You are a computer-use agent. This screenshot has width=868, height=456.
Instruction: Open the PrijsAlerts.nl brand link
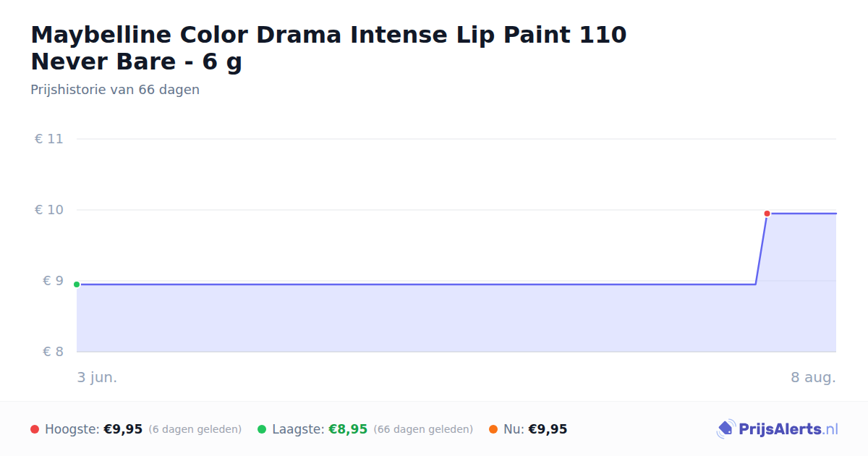(777, 429)
